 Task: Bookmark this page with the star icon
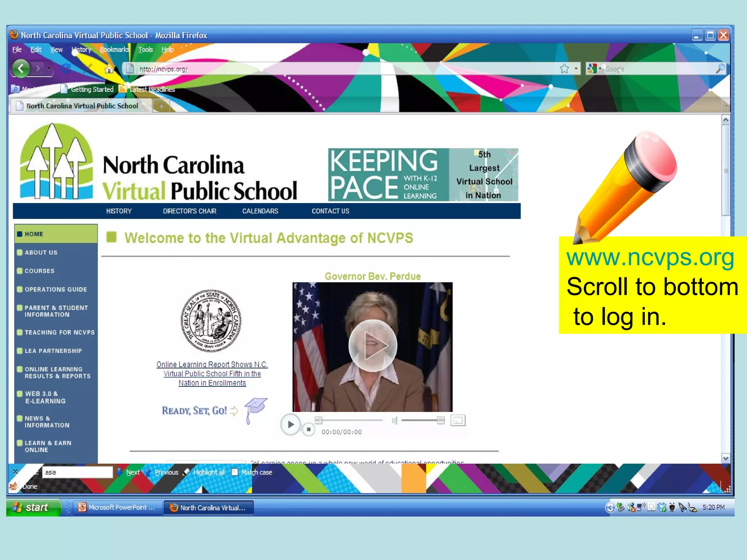click(564, 69)
